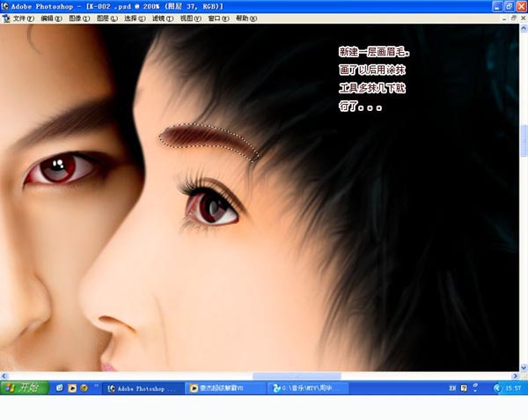The image size is (528, 420).
Task: Click the help icon in language bar
Action: (x=464, y=388)
